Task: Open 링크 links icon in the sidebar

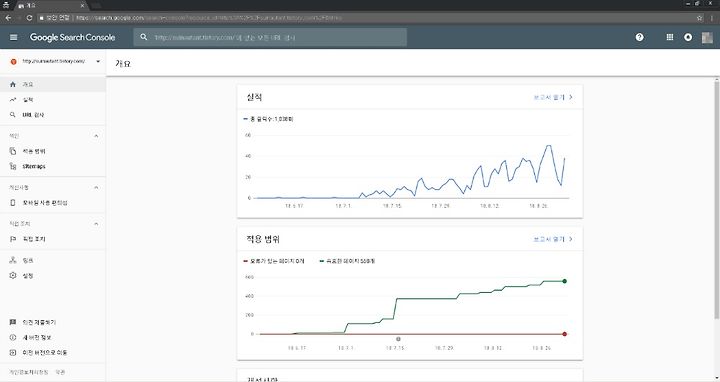Action: (x=13, y=260)
